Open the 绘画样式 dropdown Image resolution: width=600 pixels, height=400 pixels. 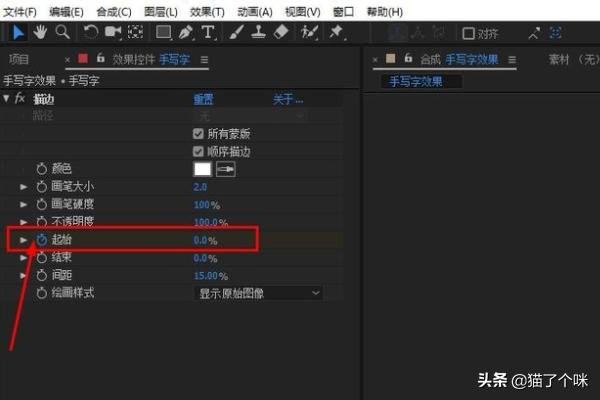[x=257, y=293]
